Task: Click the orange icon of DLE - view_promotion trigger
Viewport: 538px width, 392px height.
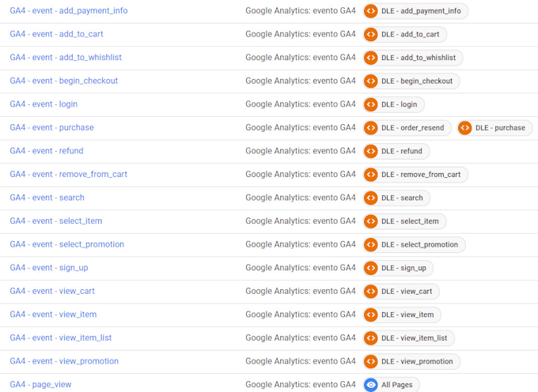Action: [371, 361]
